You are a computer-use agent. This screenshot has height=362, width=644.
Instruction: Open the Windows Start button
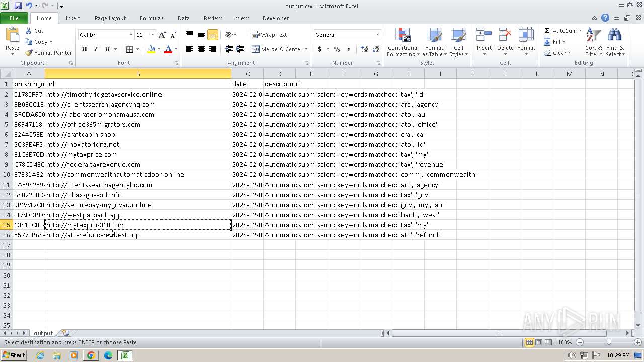[14, 355]
